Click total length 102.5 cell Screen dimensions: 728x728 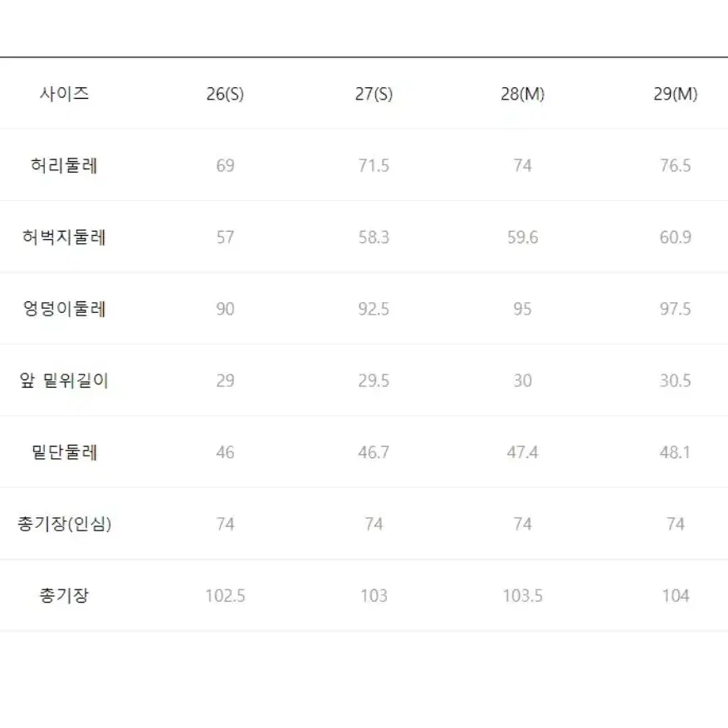click(x=225, y=596)
